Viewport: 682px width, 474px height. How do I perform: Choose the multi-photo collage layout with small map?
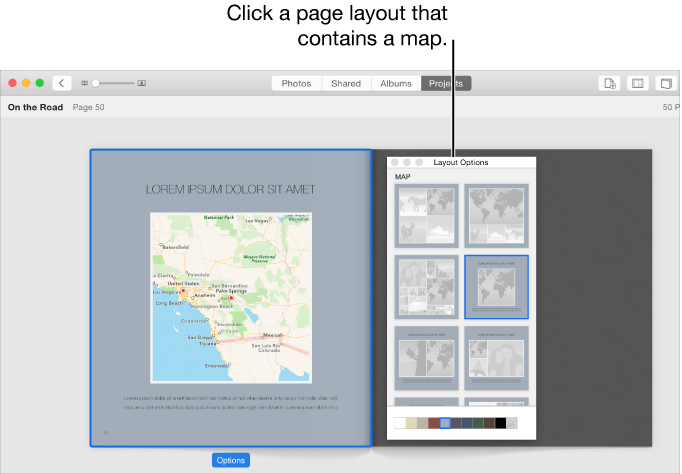(x=426, y=287)
